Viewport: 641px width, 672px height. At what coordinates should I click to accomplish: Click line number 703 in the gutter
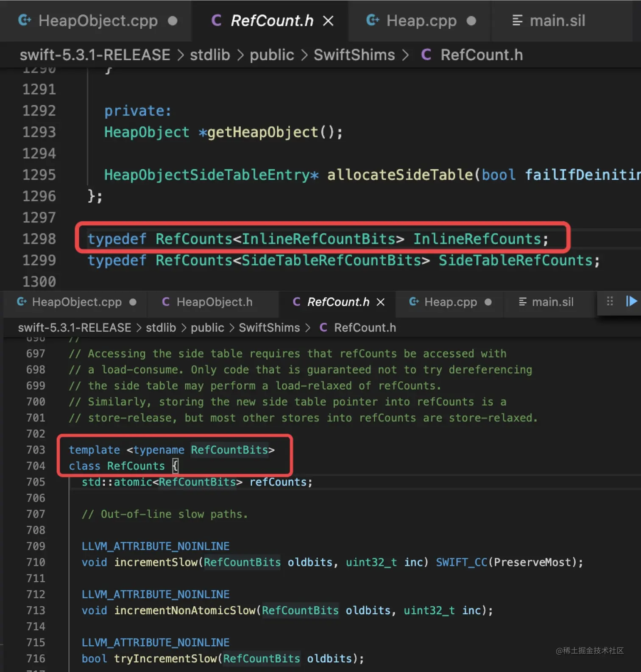[x=36, y=449]
